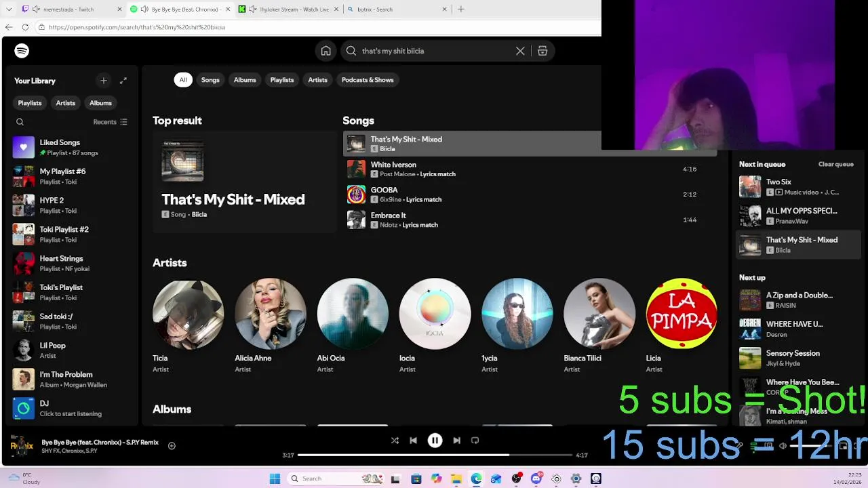Play A Zip and a Double in Next up
This screenshot has height=488, width=868.
click(798, 300)
